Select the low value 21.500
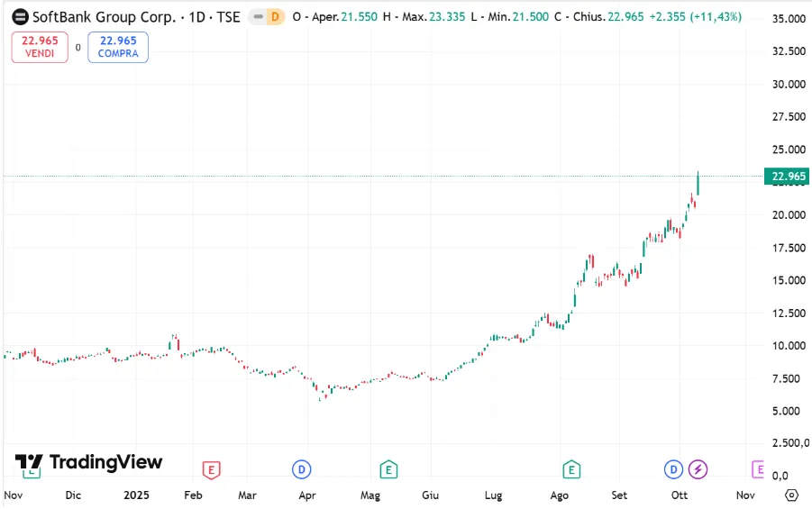The width and height of the screenshot is (812, 509). (x=531, y=17)
